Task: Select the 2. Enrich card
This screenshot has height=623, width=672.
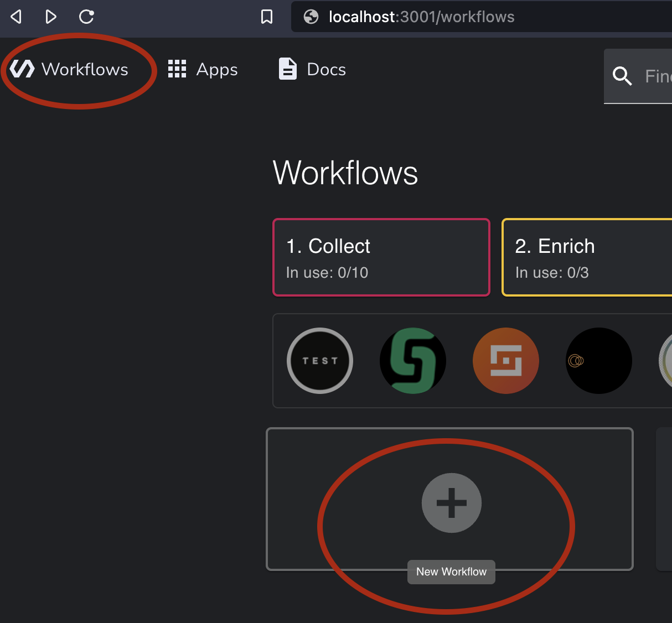Action: point(587,258)
